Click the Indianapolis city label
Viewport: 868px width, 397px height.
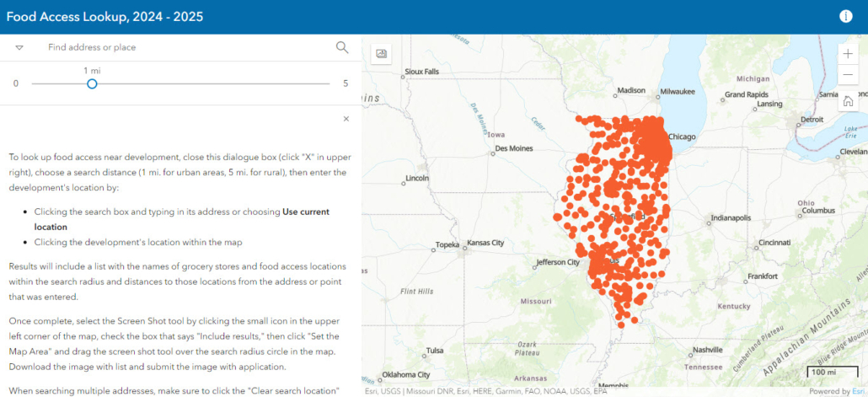coord(731,218)
